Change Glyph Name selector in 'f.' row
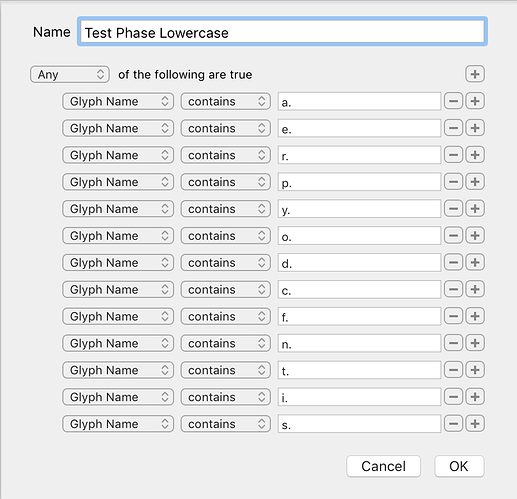Viewport: 517px width, 499px height. click(118, 316)
